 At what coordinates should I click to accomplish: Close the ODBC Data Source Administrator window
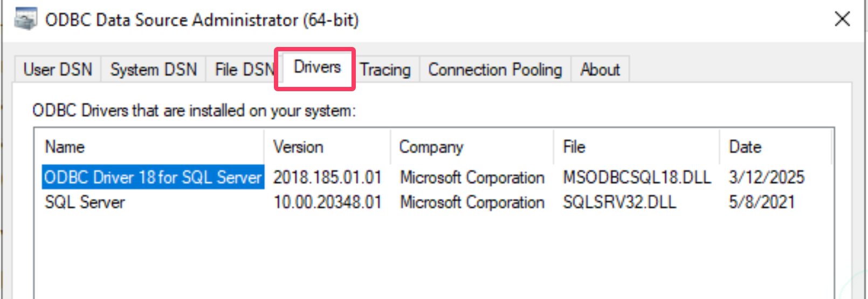coord(842,19)
